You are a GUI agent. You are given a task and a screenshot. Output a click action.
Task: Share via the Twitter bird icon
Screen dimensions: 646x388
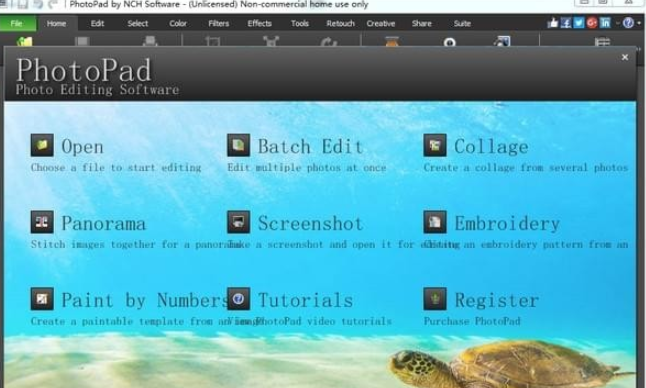[x=579, y=23]
